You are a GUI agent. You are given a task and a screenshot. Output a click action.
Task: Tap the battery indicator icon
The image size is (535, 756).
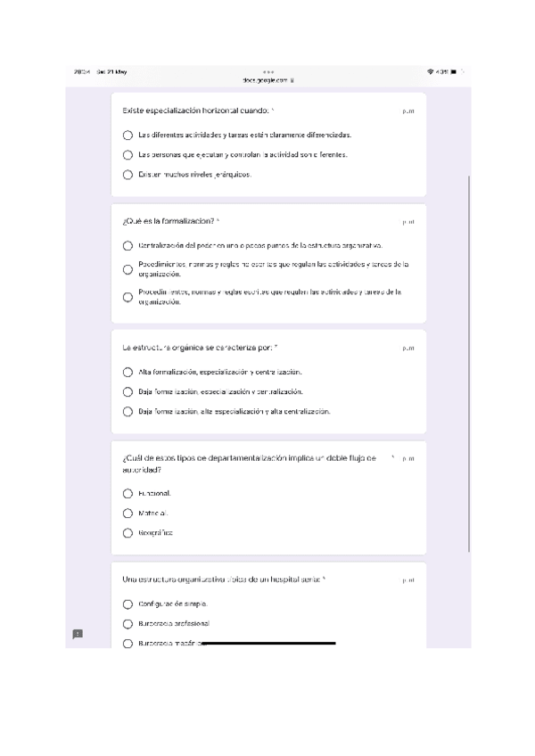[x=454, y=71]
